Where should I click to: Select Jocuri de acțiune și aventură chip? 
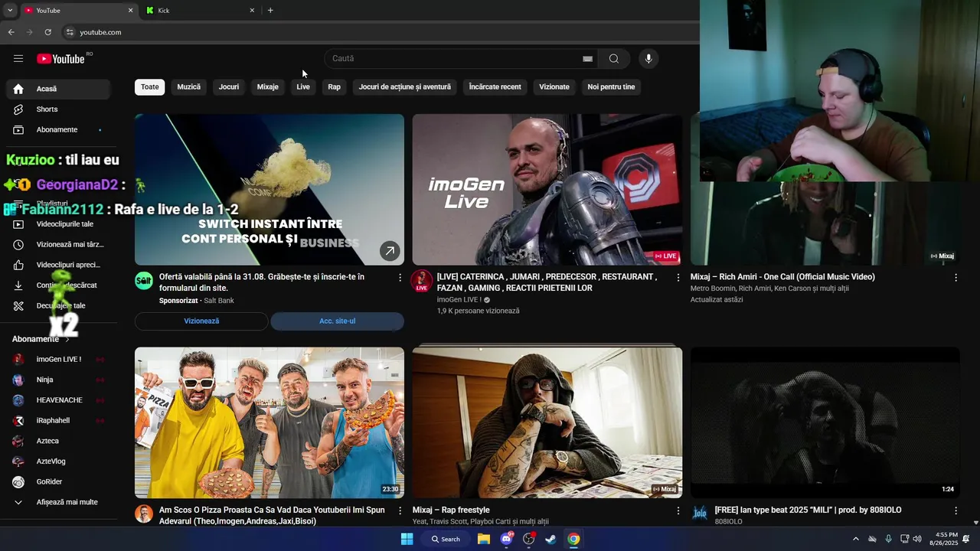405,87
